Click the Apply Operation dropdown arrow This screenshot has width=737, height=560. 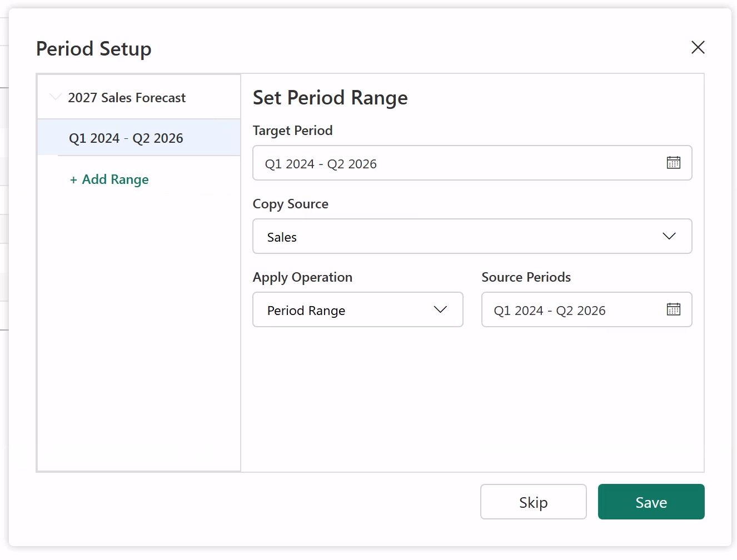(x=440, y=309)
